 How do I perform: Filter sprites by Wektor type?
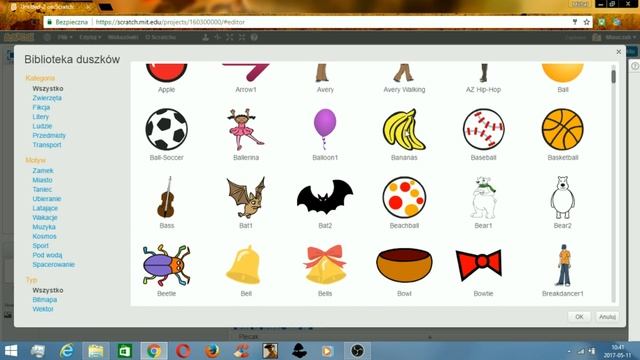(43, 309)
